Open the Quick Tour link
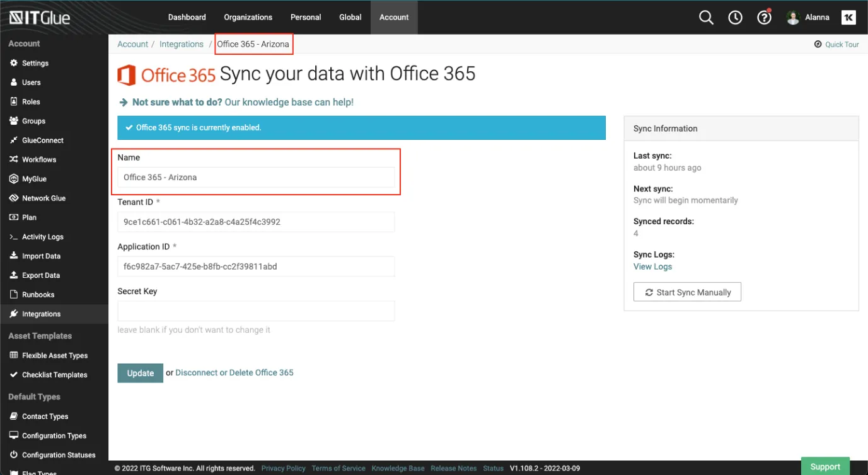This screenshot has width=868, height=475. (841, 45)
